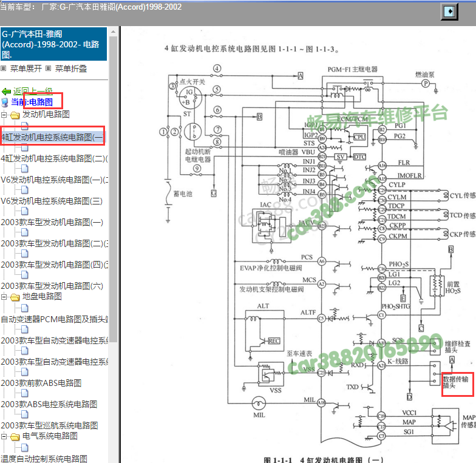The image size is (476, 463).
Task: Click the 发动机电路图 folder icon
Action: coord(15,115)
